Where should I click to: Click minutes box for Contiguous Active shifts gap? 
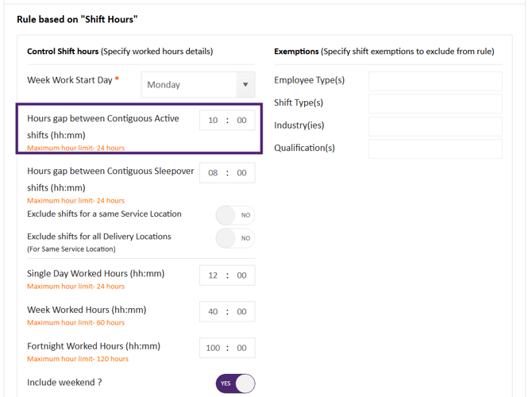pyautogui.click(x=241, y=121)
